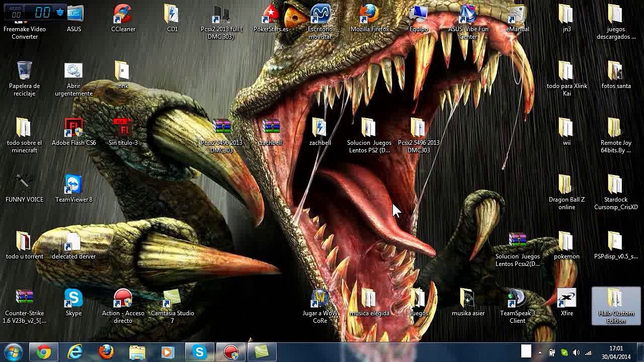Open the Xfire shortcut
This screenshot has width=644, height=362.
(x=567, y=303)
